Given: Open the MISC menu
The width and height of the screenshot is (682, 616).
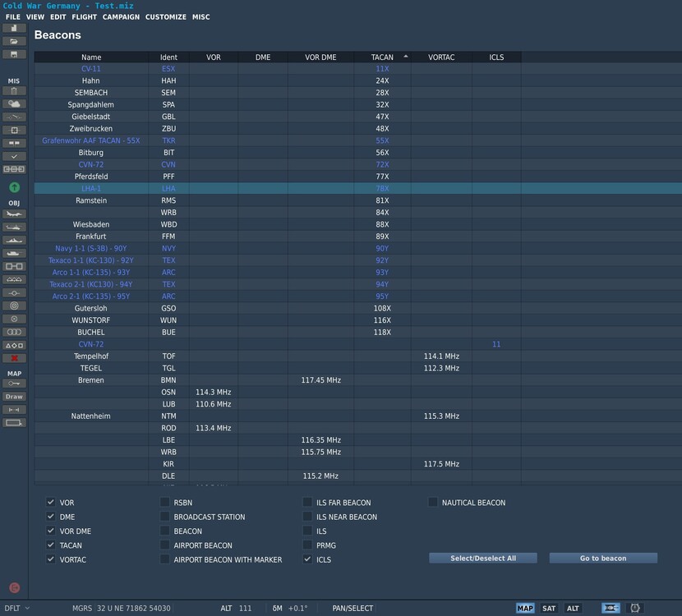Looking at the screenshot, I should (x=201, y=17).
